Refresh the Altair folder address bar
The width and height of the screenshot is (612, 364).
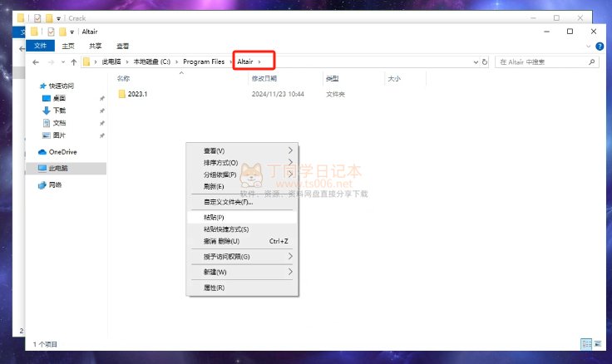pos(485,62)
